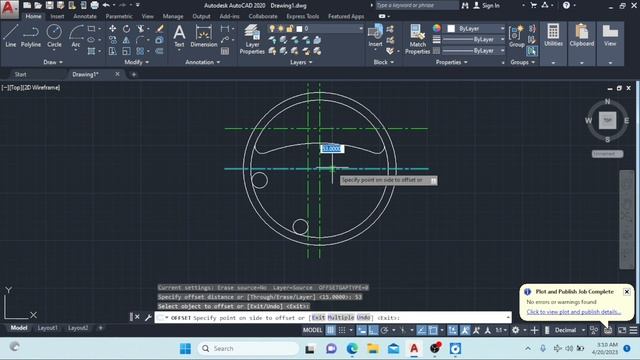Click the Exit option in command line
640x360 pixels.
pyautogui.click(x=318, y=317)
